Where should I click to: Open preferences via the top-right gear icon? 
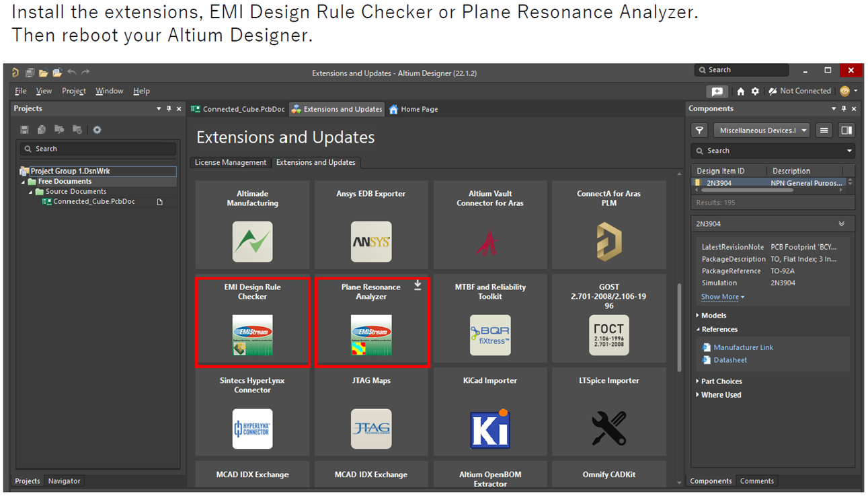[x=755, y=92]
